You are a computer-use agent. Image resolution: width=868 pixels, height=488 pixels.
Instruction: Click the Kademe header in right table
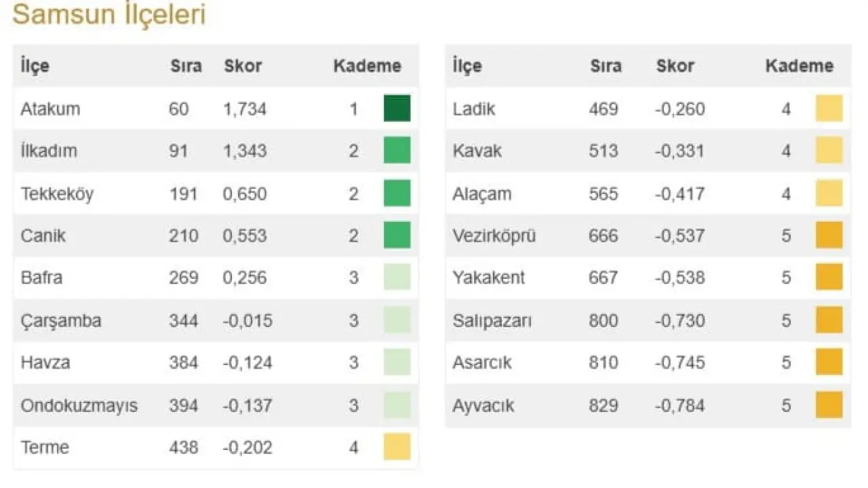pos(800,67)
